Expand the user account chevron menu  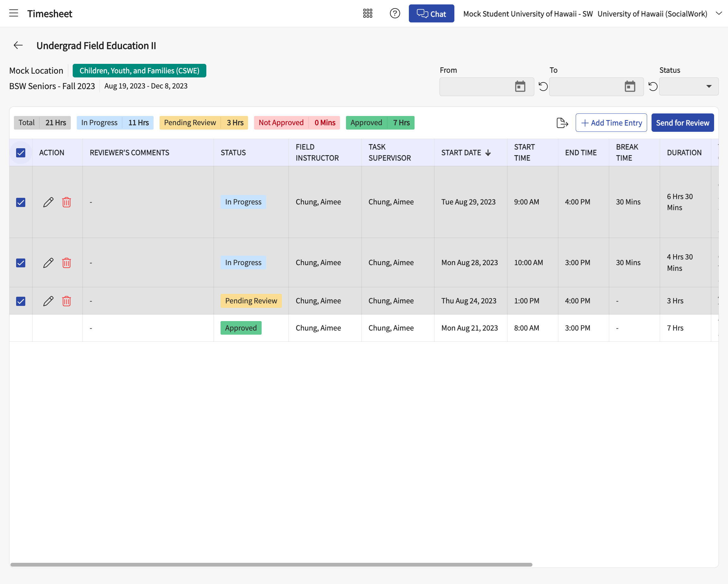click(719, 14)
